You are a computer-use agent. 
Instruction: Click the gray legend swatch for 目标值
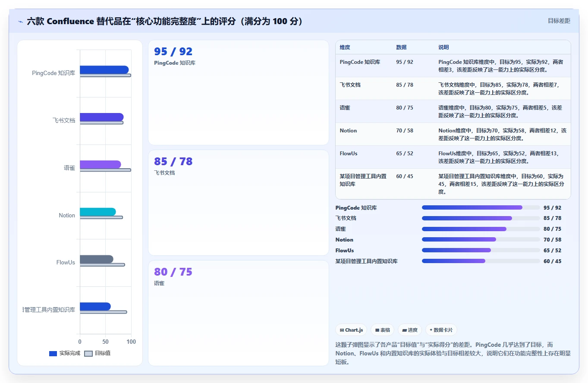click(88, 354)
